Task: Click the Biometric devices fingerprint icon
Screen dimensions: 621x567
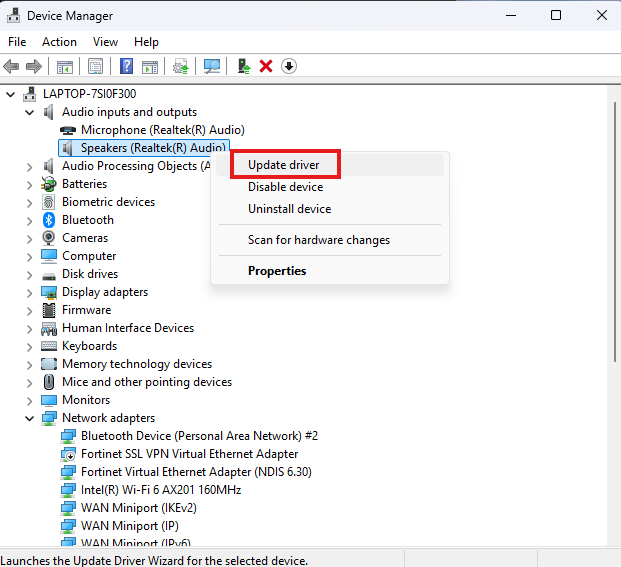Action: 49,202
